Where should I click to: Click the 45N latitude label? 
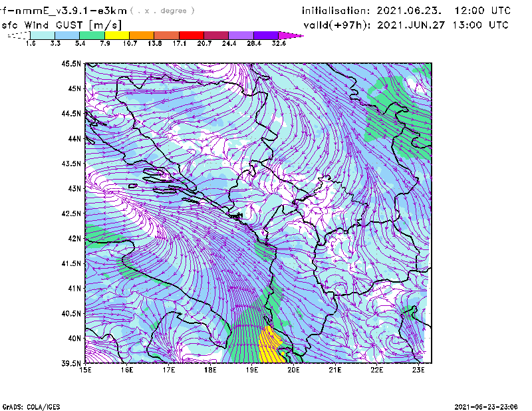tap(74, 88)
